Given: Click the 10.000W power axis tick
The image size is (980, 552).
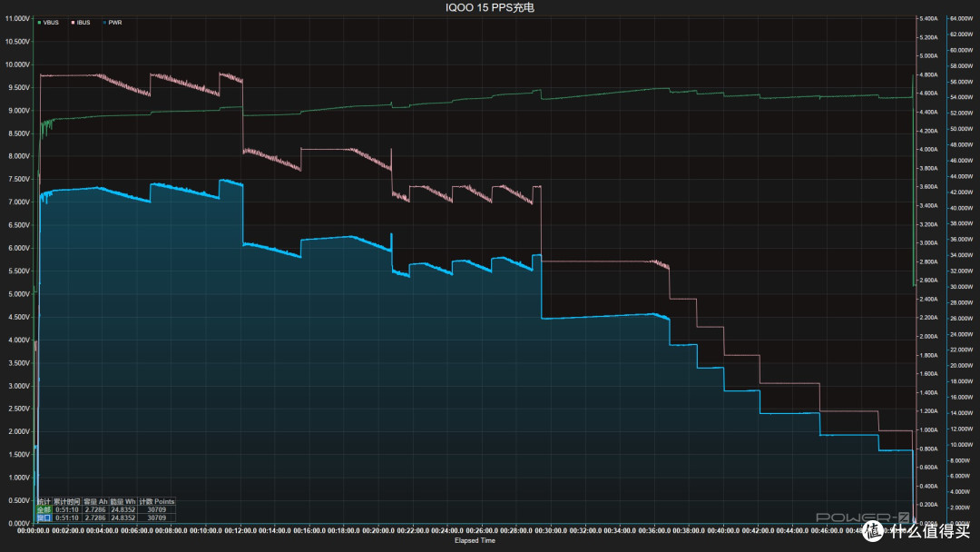Looking at the screenshot, I should [961, 445].
